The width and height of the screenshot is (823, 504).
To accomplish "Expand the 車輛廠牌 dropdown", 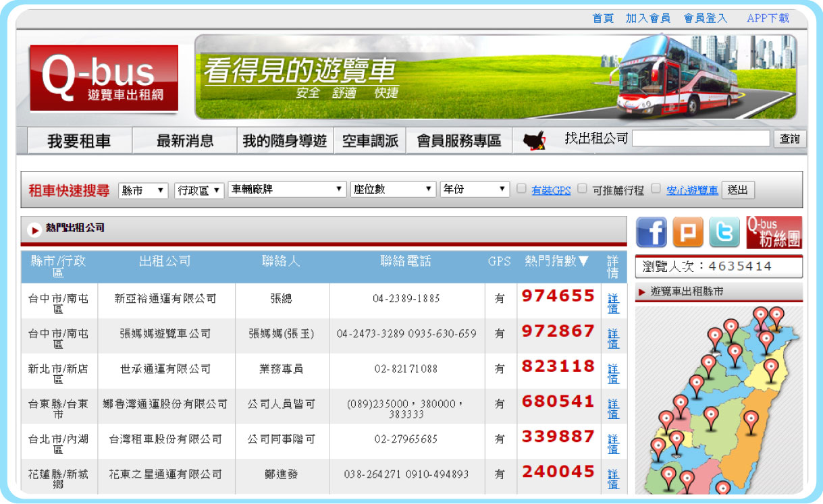I will (x=288, y=190).
